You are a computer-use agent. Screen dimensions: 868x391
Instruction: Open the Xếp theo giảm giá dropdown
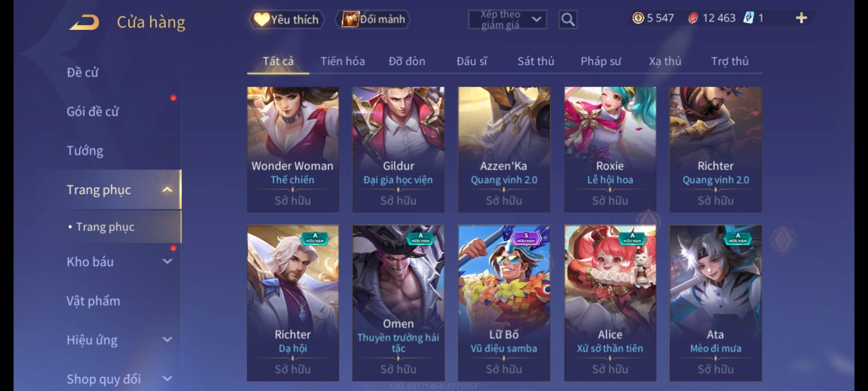(507, 19)
